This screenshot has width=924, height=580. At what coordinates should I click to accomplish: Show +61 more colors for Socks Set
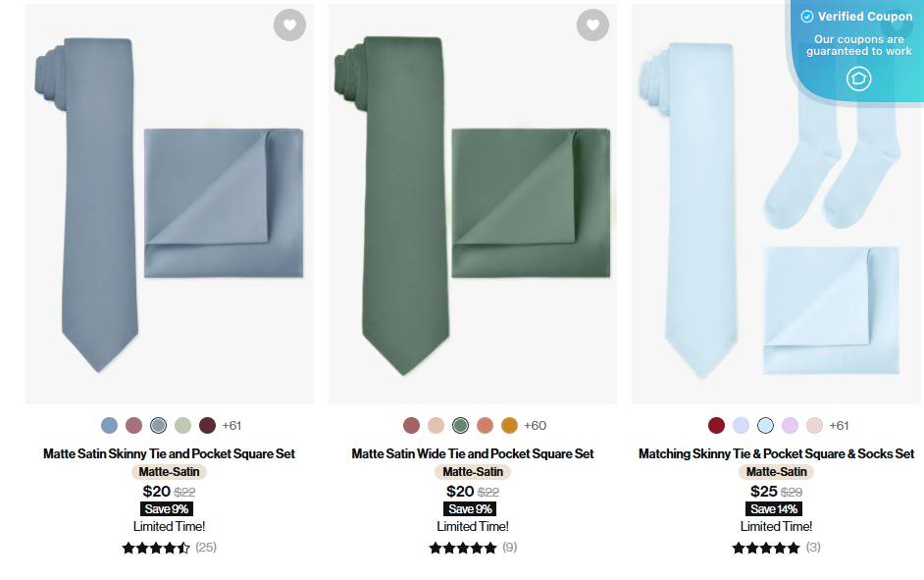pos(839,426)
